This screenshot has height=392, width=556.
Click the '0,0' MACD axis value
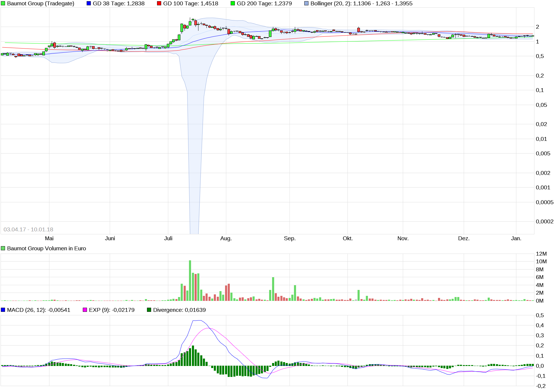[540, 366]
